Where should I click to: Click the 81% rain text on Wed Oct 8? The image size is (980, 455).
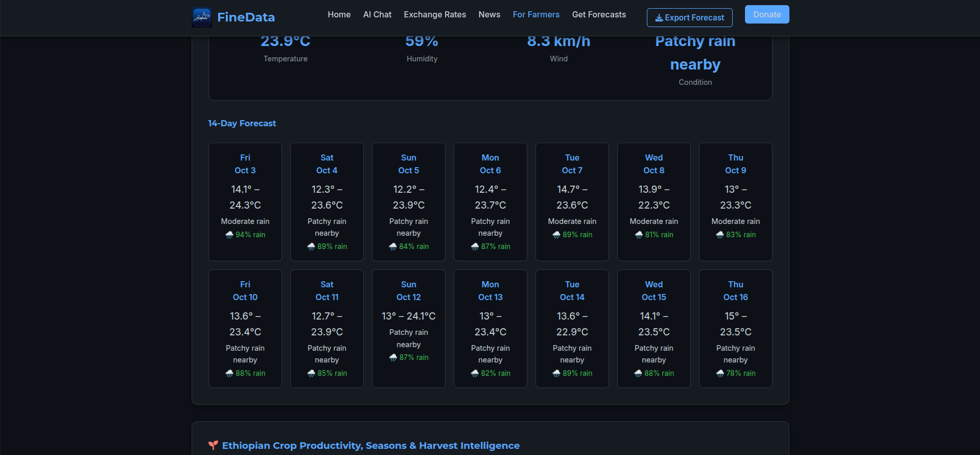tap(659, 235)
